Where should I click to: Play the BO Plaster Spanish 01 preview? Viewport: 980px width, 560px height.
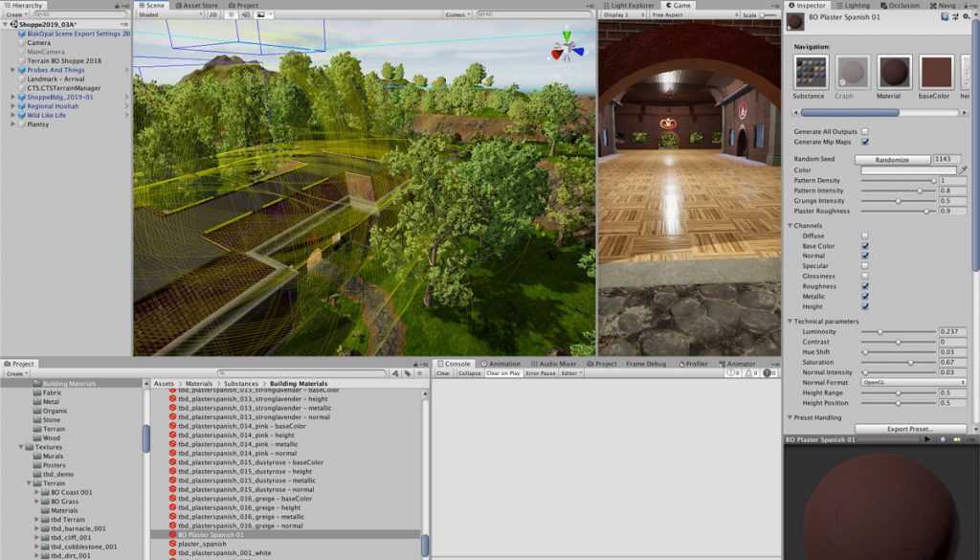(x=927, y=440)
